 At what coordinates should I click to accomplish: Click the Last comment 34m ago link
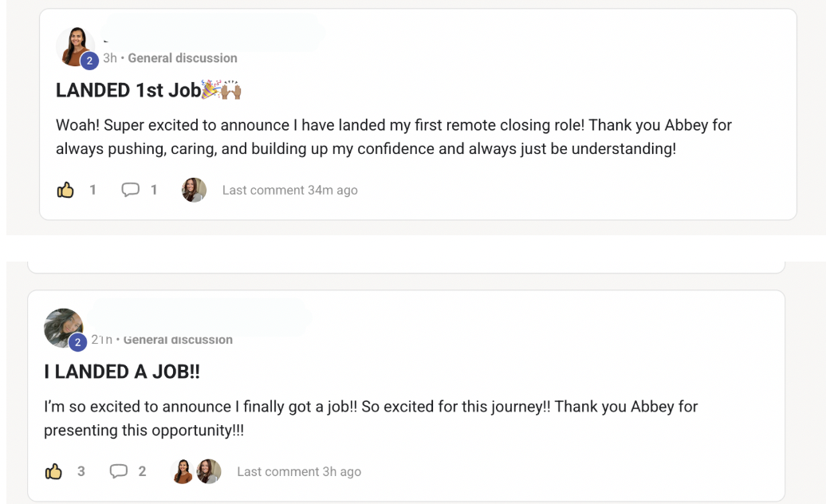coord(289,190)
